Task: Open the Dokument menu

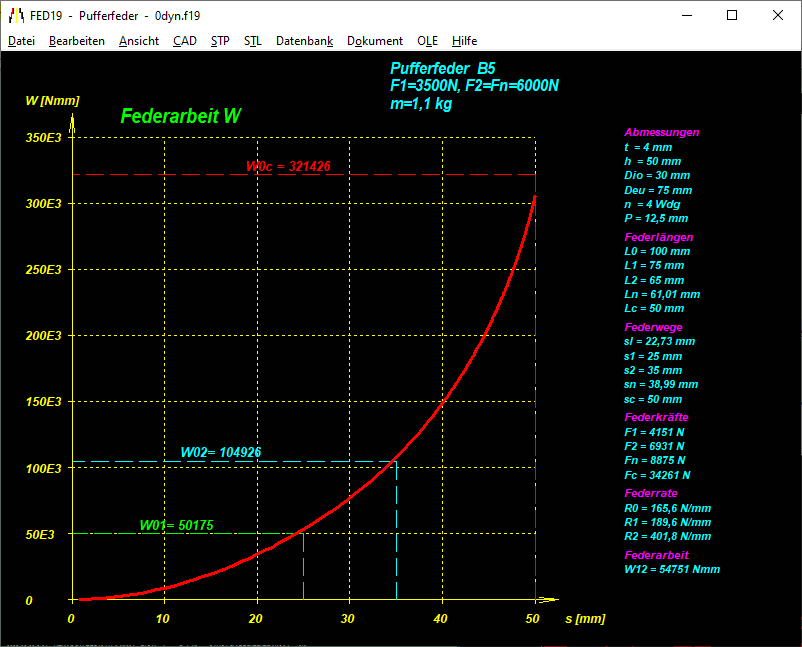Action: [x=374, y=41]
